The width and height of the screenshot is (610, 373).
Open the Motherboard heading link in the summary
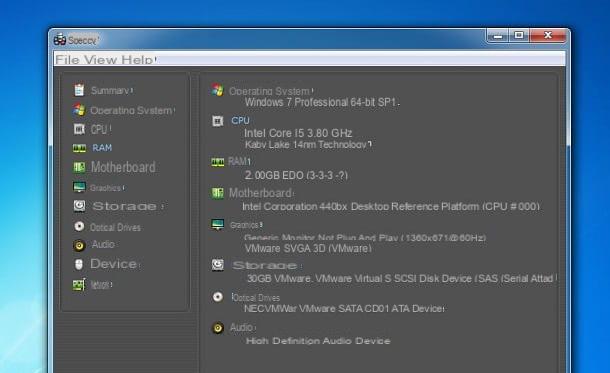coord(260,193)
